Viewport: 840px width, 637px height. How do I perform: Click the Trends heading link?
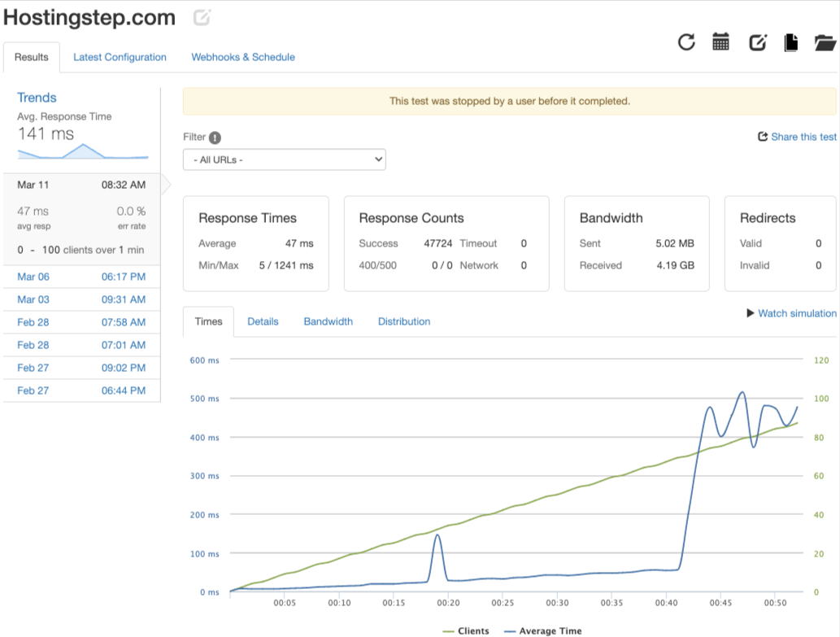[37, 98]
